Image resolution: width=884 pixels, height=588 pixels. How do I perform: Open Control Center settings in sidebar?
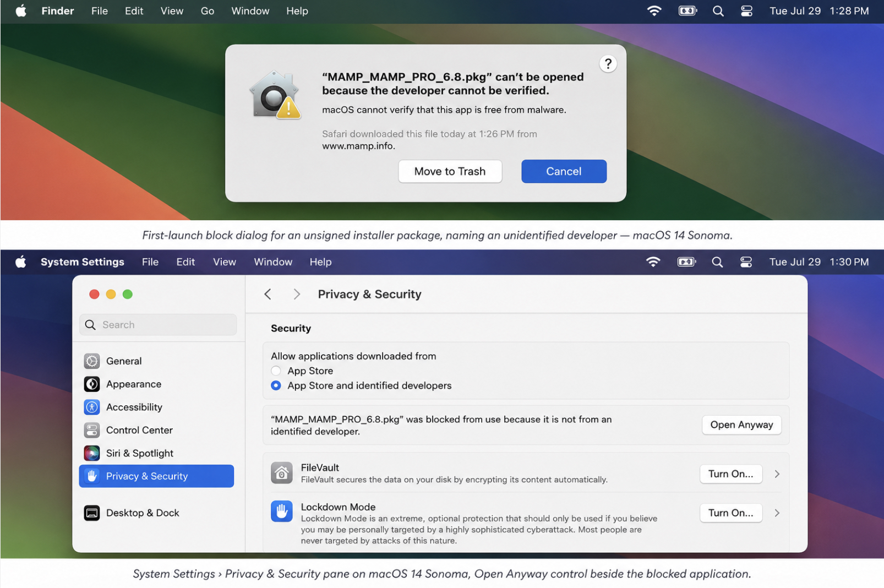pyautogui.click(x=156, y=430)
